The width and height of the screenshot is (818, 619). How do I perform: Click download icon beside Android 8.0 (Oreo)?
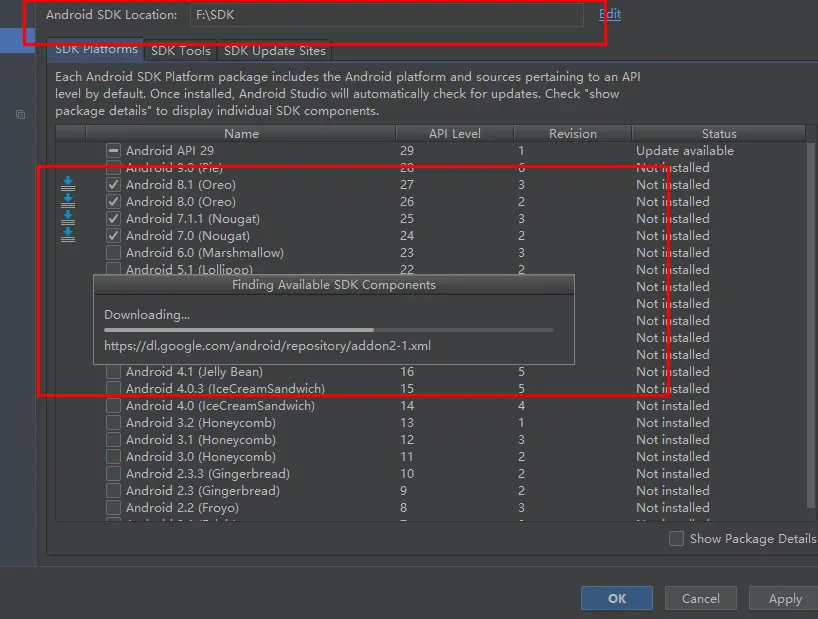coord(68,201)
